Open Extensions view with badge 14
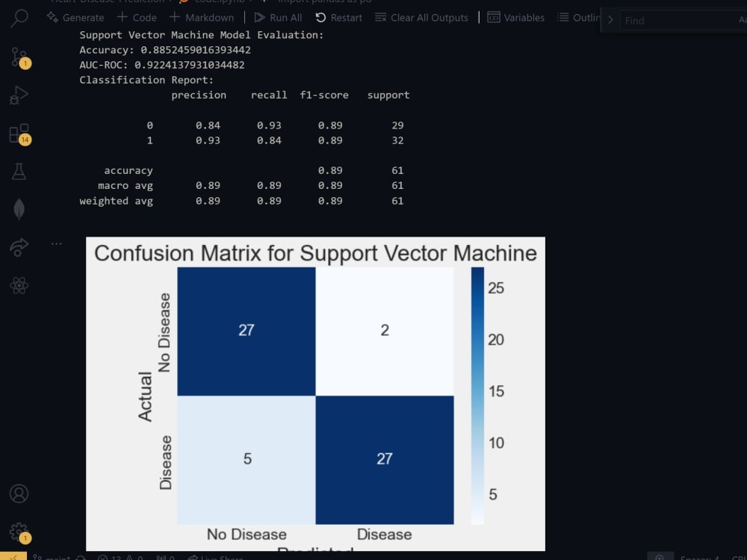This screenshot has width=747, height=560. click(x=19, y=134)
